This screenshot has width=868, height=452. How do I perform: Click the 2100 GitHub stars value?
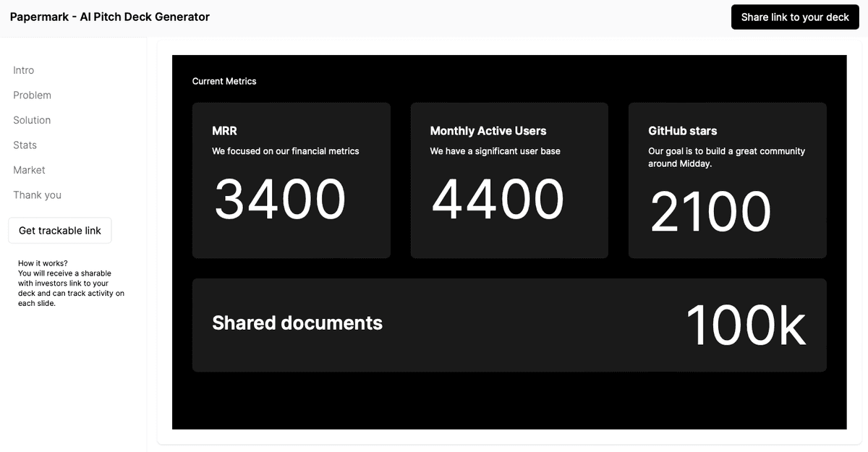pyautogui.click(x=711, y=212)
